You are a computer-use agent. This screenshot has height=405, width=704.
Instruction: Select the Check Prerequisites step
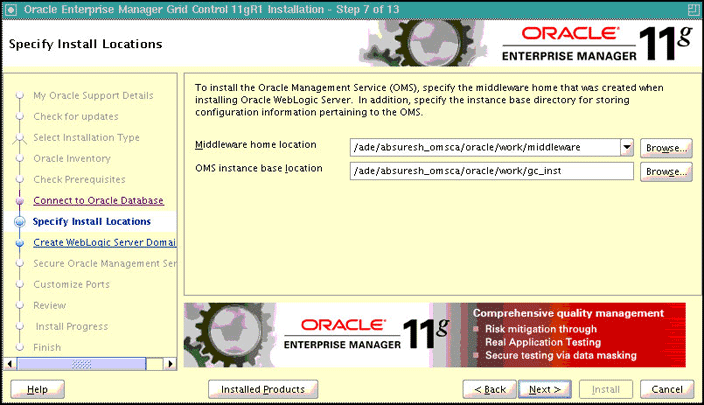pyautogui.click(x=79, y=179)
